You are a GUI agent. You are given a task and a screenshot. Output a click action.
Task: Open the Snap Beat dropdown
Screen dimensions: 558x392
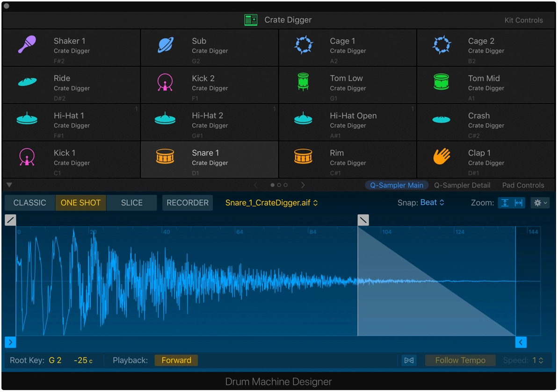click(x=432, y=203)
